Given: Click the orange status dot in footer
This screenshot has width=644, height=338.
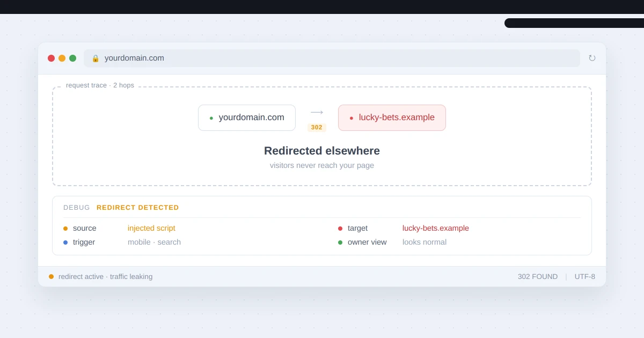Looking at the screenshot, I should (52, 277).
